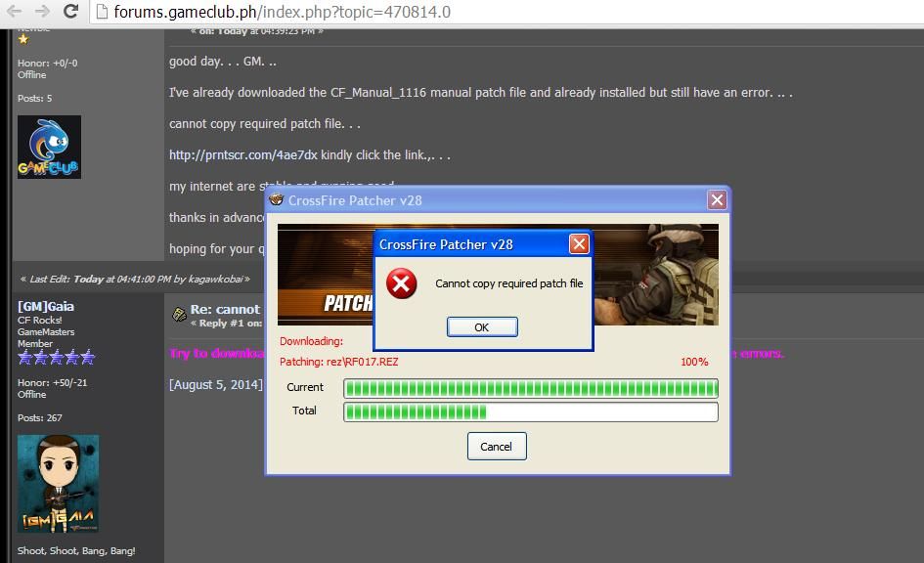This screenshot has width=924, height=563.
Task: Click the 100% progress text
Action: point(694,362)
